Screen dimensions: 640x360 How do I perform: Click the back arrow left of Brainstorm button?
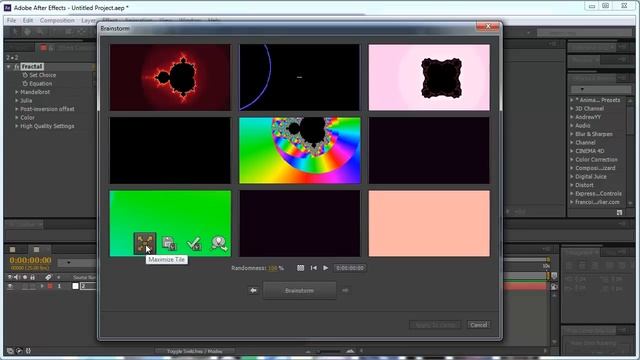[x=253, y=290]
